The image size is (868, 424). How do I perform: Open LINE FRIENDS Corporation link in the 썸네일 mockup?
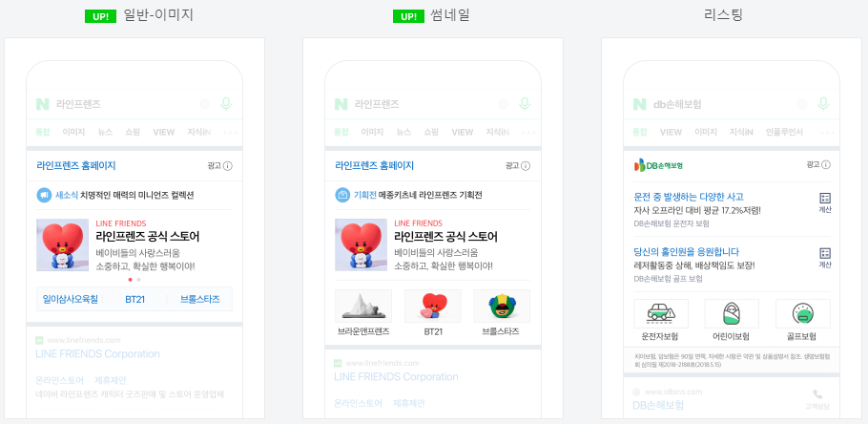[396, 377]
